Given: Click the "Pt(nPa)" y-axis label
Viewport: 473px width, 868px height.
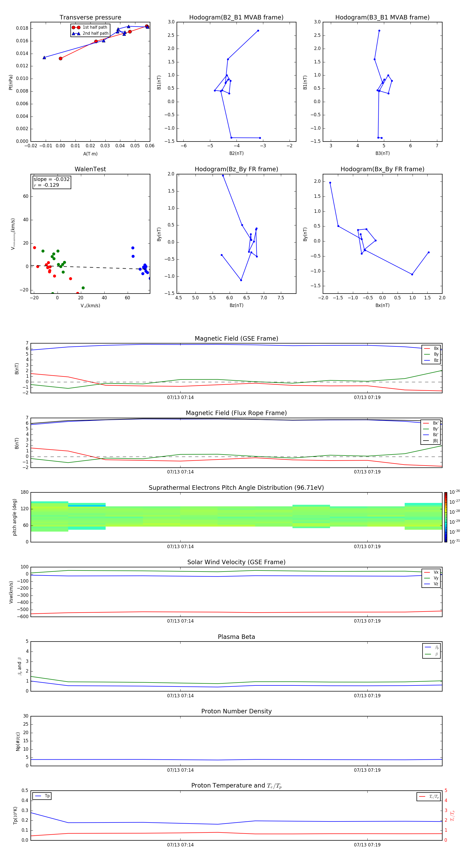Looking at the screenshot, I should [11, 82].
